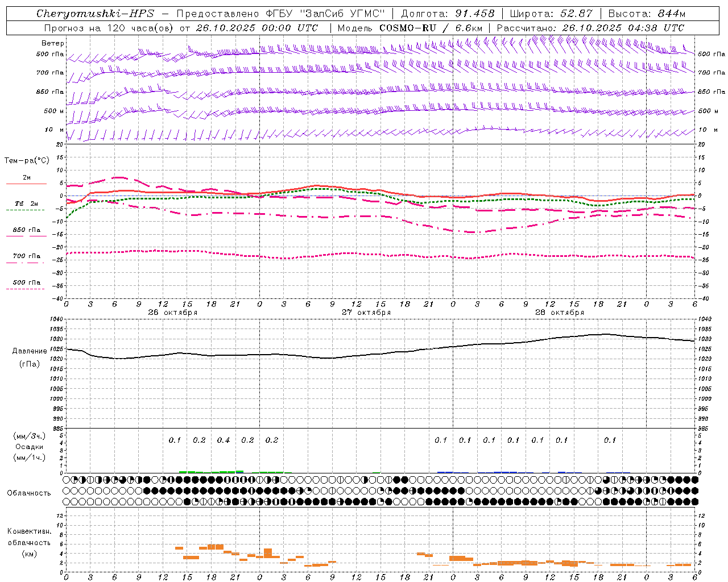728x582 pixels.
Task: Click the 0.4 precipitation value
Action: pos(224,440)
